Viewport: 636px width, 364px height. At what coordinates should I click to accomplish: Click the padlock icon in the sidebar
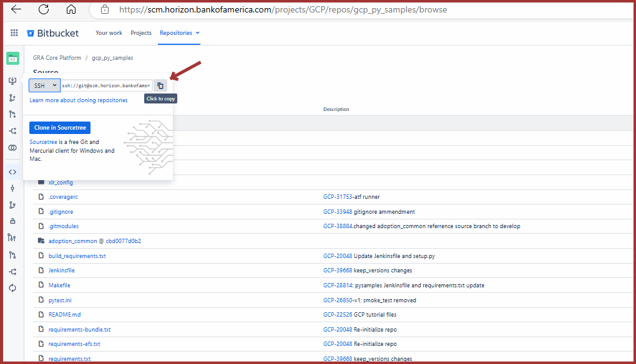pyautogui.click(x=12, y=221)
